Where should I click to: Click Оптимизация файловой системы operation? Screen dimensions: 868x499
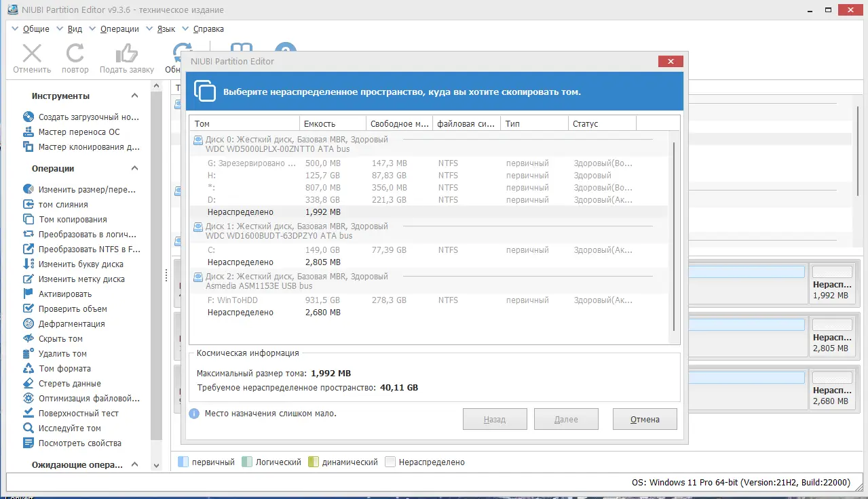point(81,398)
